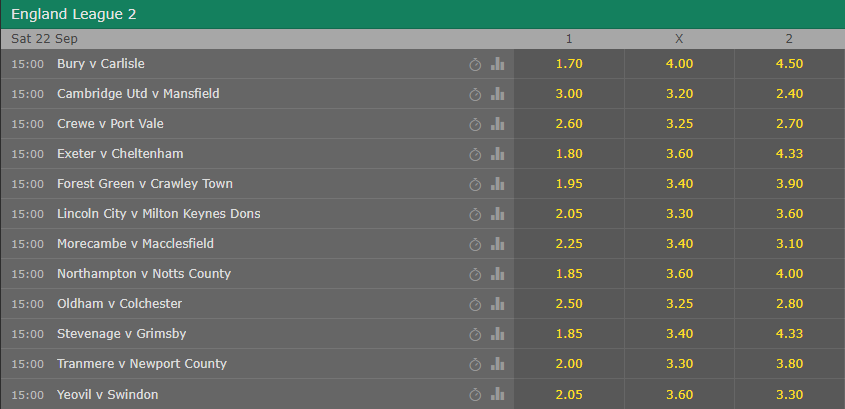This screenshot has height=409, width=845.
Task: Open stopwatch icon for Bury v Carlisle
Action: [x=475, y=65]
